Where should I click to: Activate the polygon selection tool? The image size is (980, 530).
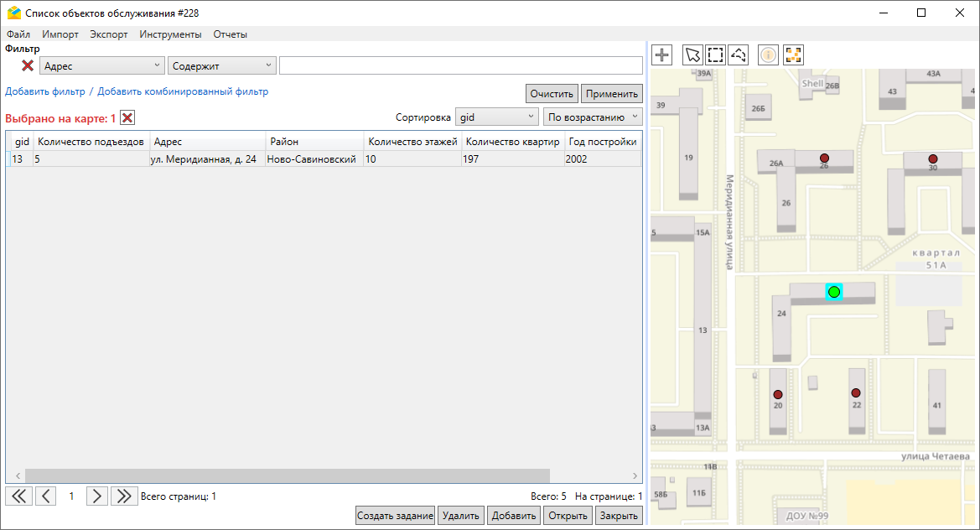[739, 55]
